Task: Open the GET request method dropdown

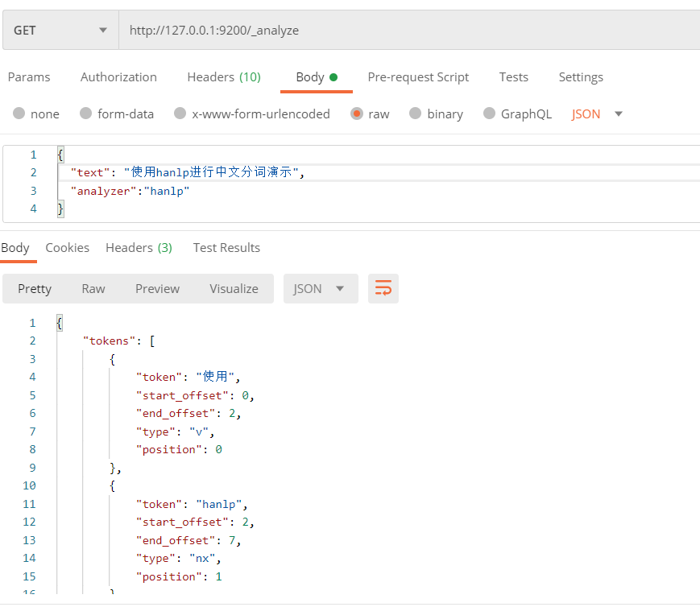Action: (x=60, y=29)
